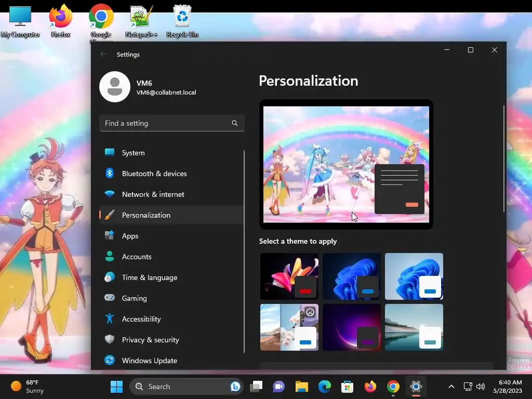
Task: Click the search magnifier in Find a setting
Action: point(234,123)
